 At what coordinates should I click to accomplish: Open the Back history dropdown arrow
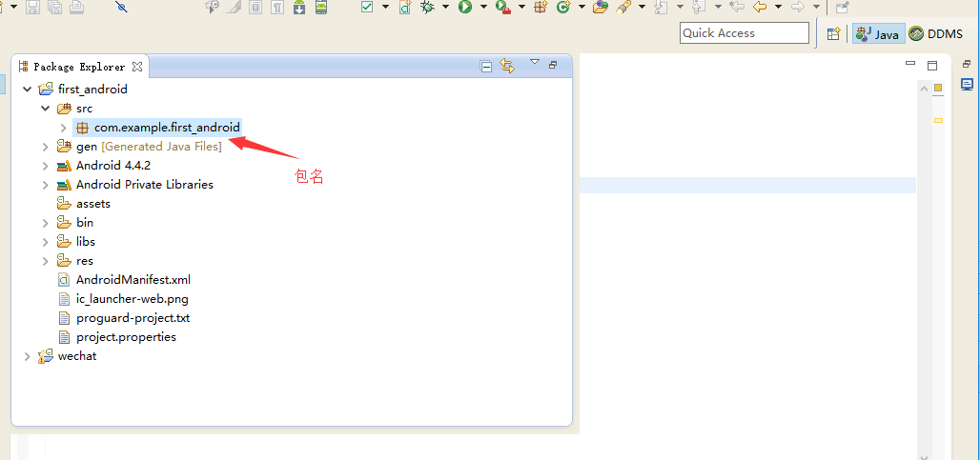778,8
